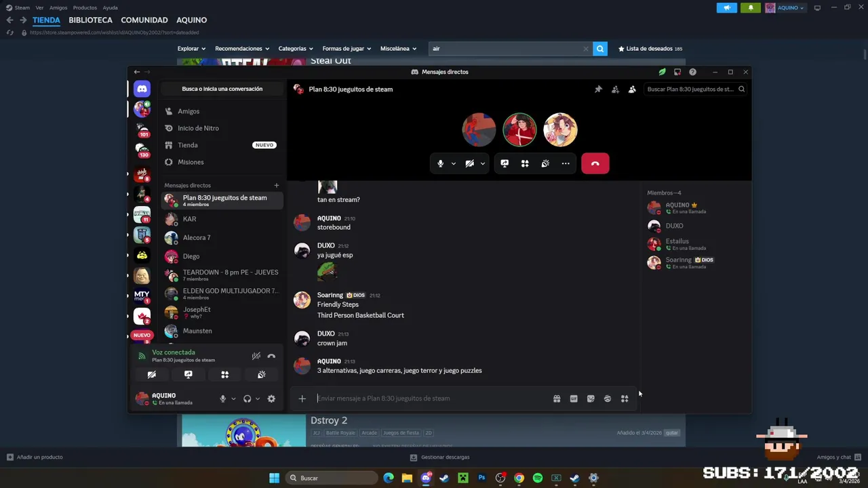Open Discord help question mark icon
Viewport: 868px width, 488px height.
point(692,72)
